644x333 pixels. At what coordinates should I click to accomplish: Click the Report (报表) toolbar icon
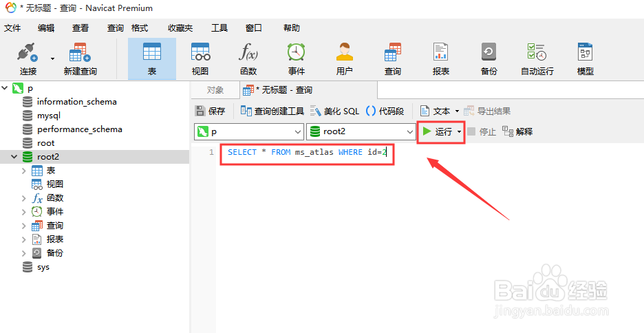click(x=441, y=59)
